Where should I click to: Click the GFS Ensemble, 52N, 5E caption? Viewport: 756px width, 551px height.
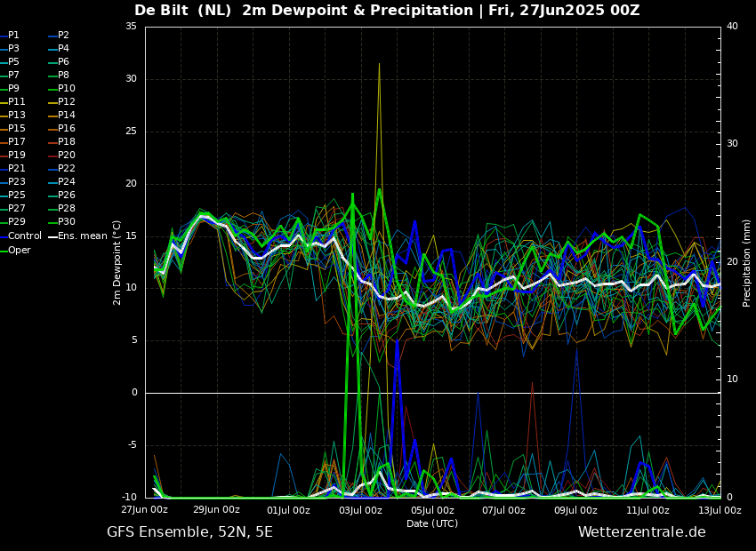coord(189,532)
